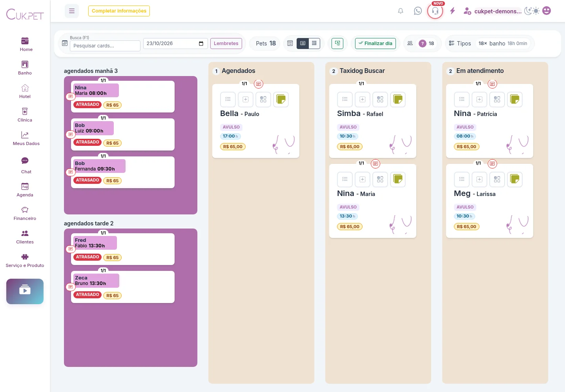Open Meus Dados in sidebar
565x392 pixels.
click(26, 138)
